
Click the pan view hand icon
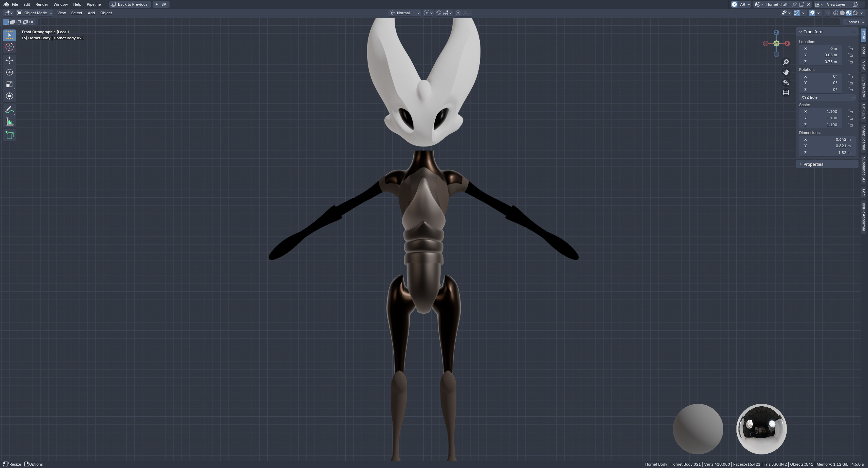click(786, 72)
